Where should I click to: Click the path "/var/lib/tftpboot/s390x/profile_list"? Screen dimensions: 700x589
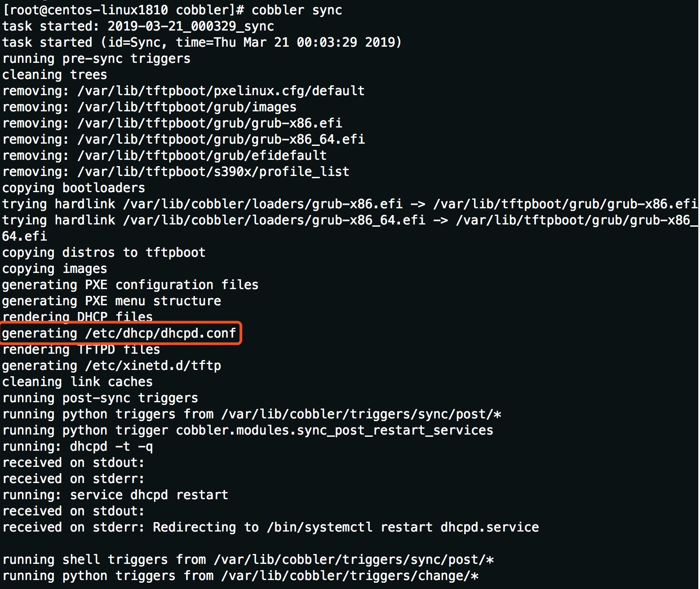pyautogui.click(x=213, y=171)
